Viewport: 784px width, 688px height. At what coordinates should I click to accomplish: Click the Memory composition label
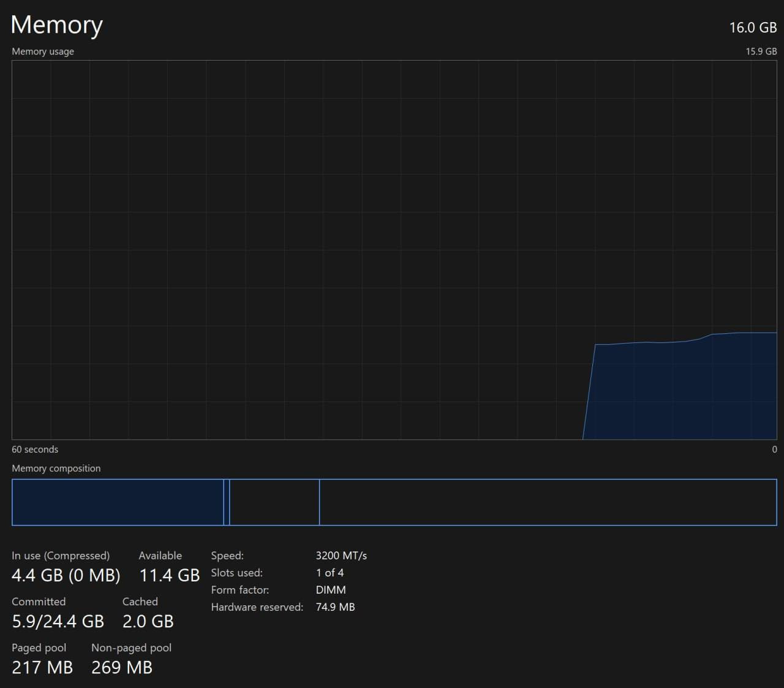click(x=56, y=468)
